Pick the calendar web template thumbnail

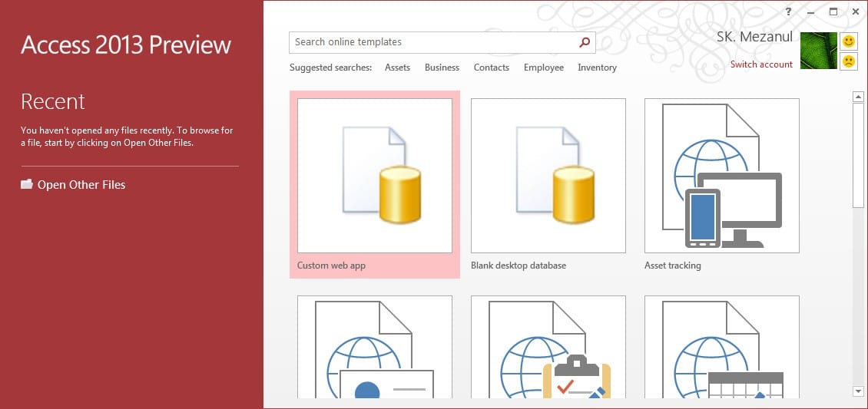[x=722, y=347]
